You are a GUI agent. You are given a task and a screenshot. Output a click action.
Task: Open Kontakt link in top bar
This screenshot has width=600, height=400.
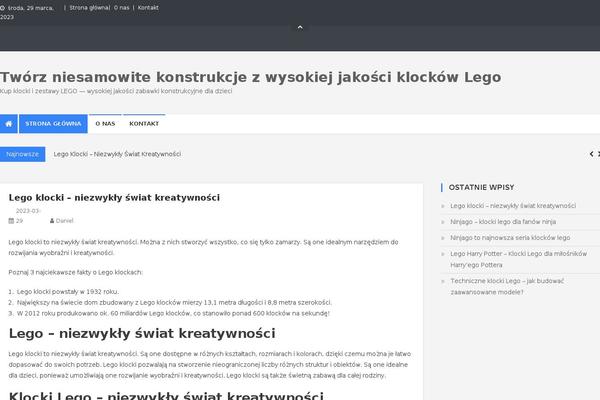pos(148,8)
